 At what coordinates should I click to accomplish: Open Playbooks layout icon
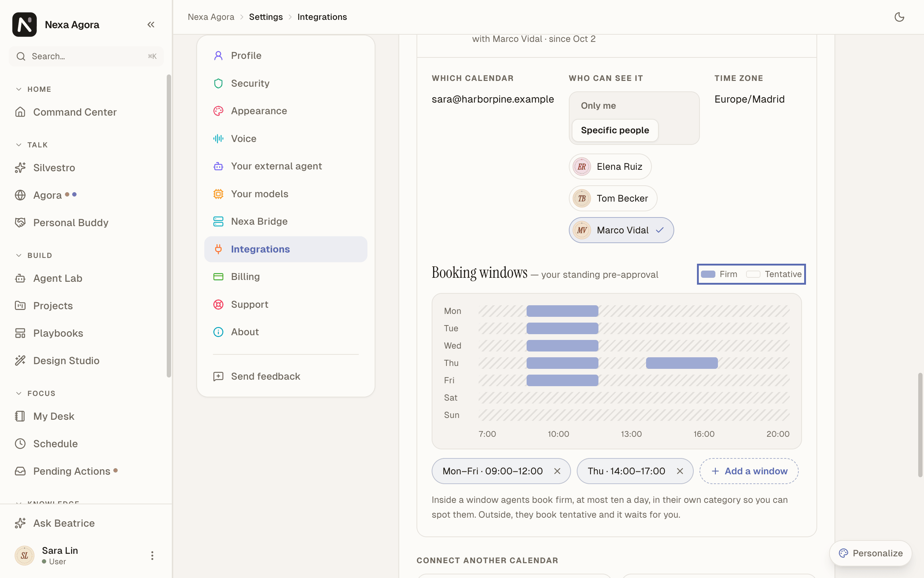pos(20,333)
